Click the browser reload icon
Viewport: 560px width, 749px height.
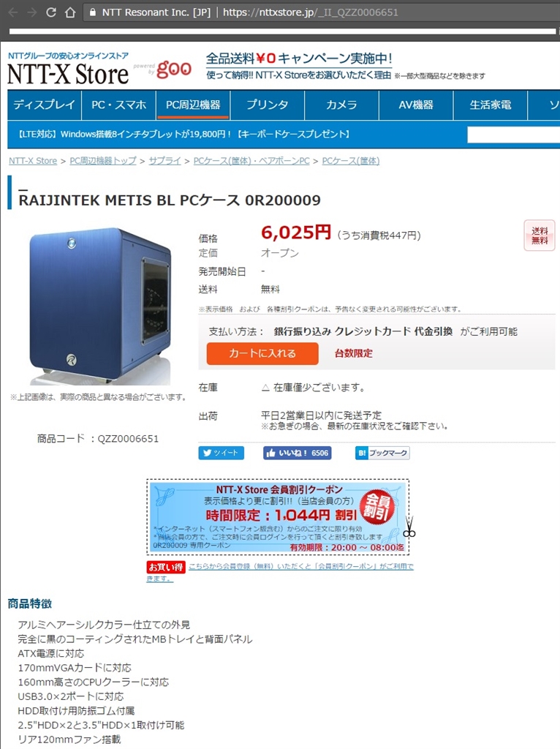(x=51, y=12)
